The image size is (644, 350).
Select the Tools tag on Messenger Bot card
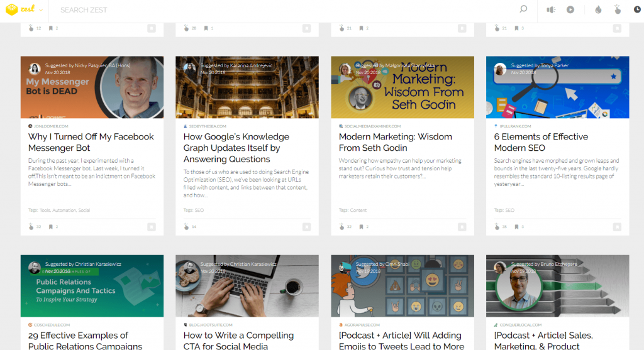pos(45,210)
